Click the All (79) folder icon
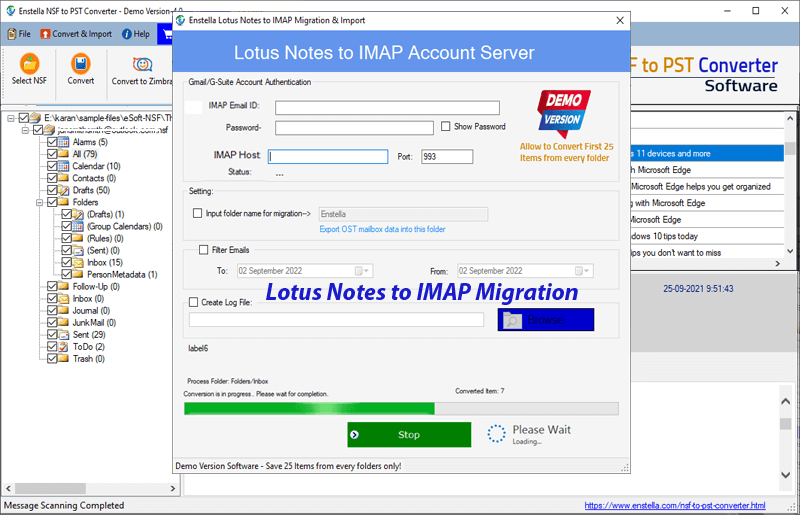Screen dimensions: 800x515 63,154
